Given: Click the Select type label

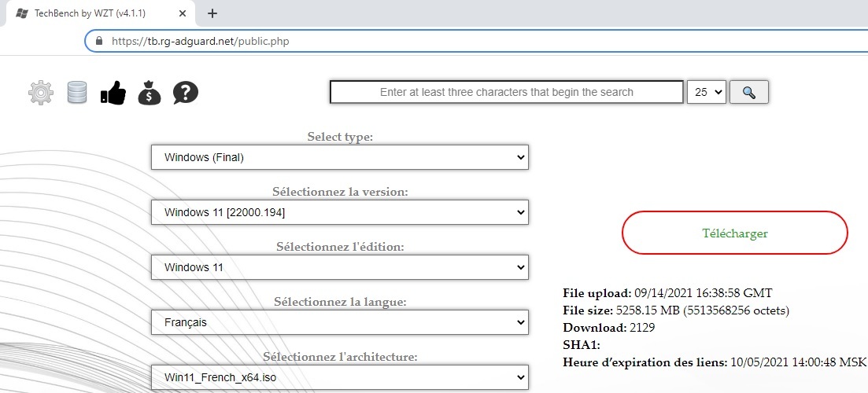Looking at the screenshot, I should tap(340, 137).
